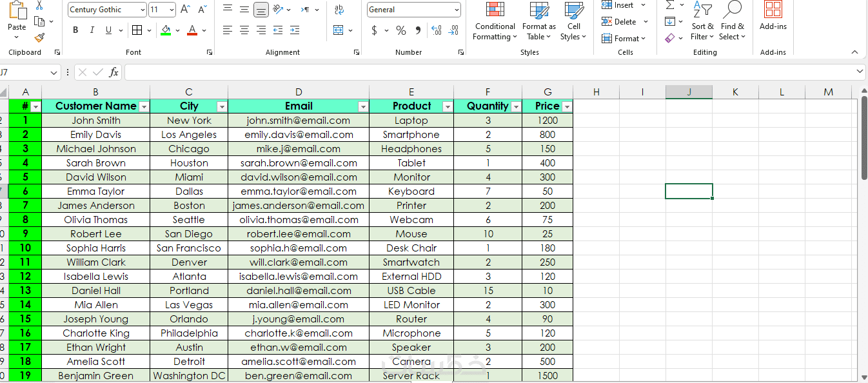Align text left in Alignment group

(228, 30)
